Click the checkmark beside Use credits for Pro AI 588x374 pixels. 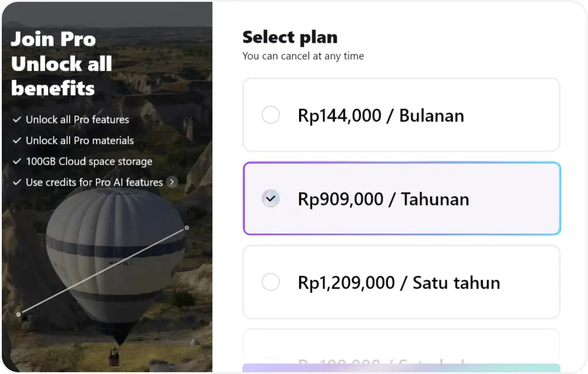16,182
